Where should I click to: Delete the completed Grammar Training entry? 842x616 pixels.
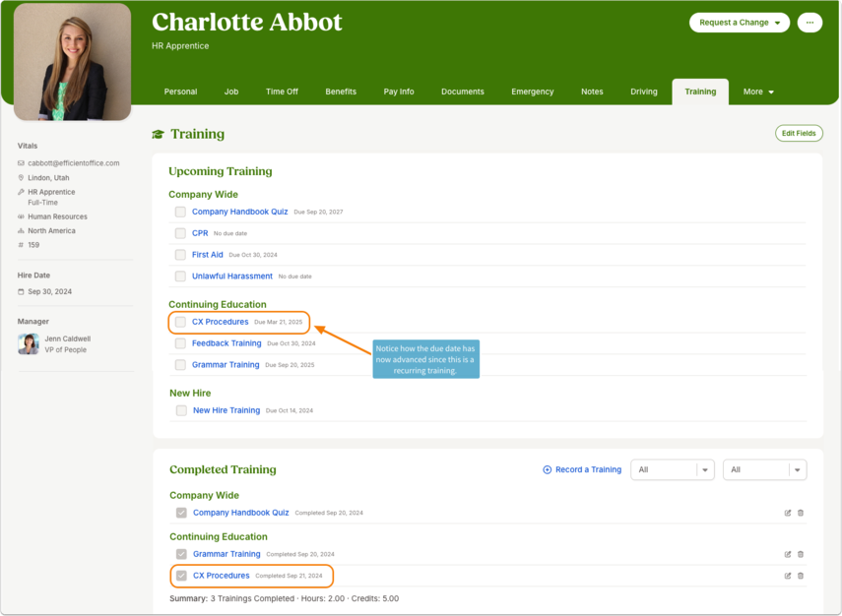[x=800, y=554]
